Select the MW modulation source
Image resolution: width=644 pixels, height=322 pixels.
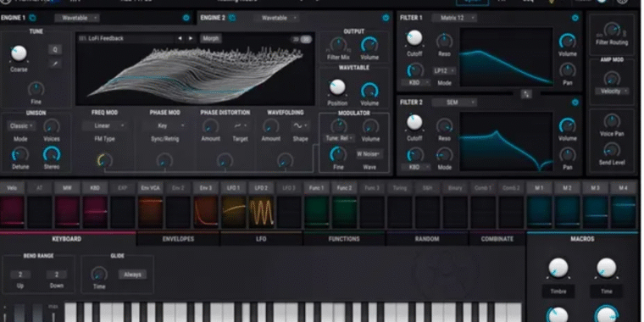(x=67, y=188)
